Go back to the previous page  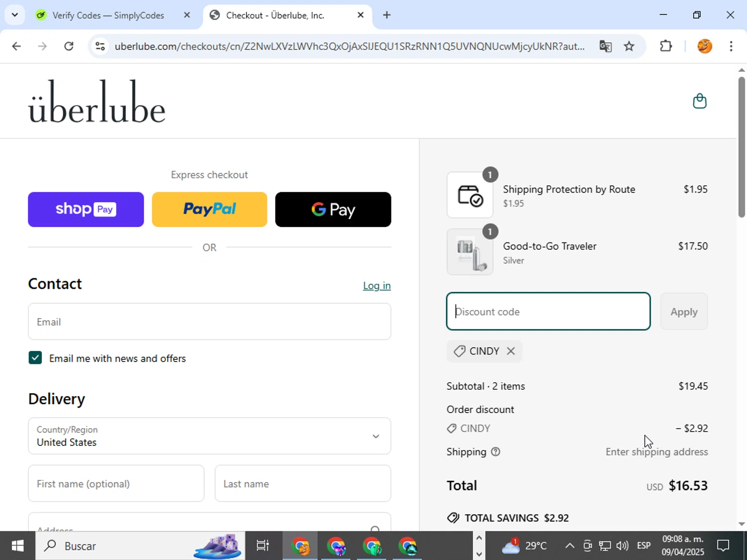pos(16,46)
